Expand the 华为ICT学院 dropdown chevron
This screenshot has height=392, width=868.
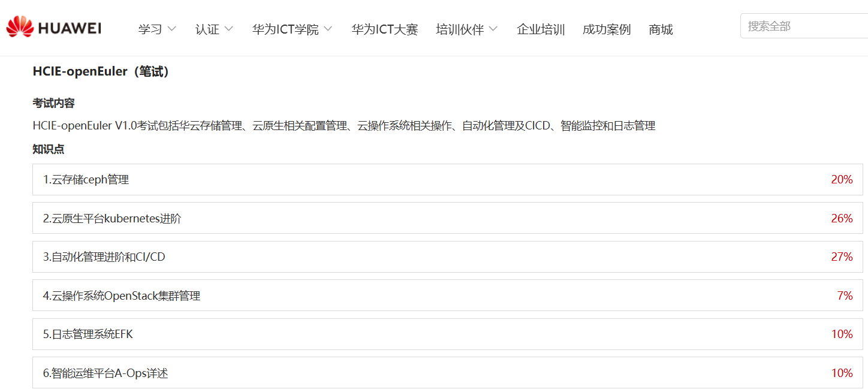(328, 29)
